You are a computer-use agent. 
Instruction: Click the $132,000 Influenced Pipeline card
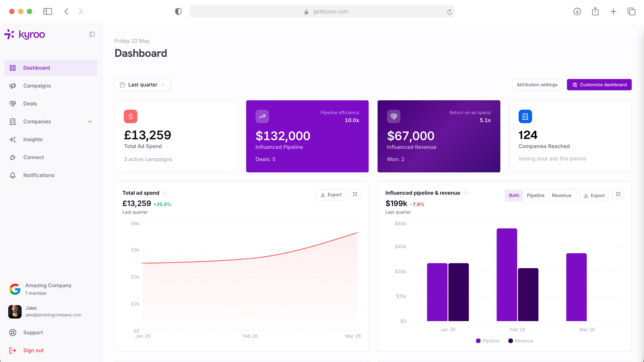(307, 136)
